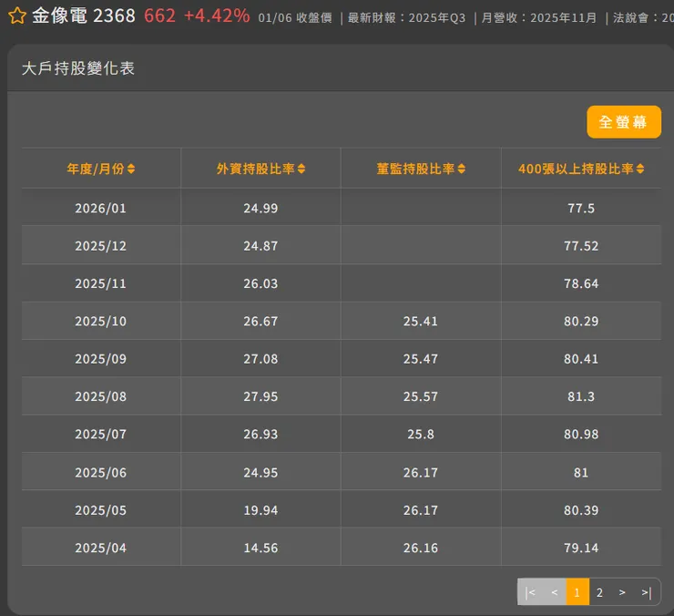The width and height of the screenshot is (674, 616).
Task: Click the 2025/12 row date cell
Action: point(100,246)
